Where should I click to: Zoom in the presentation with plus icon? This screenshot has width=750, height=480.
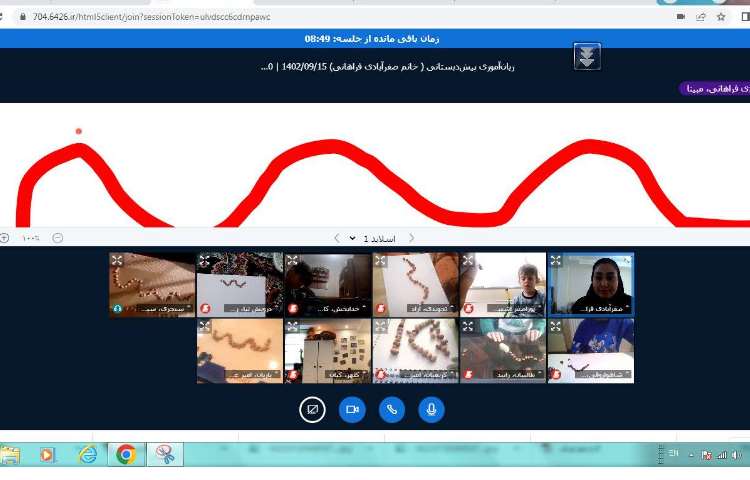4,238
